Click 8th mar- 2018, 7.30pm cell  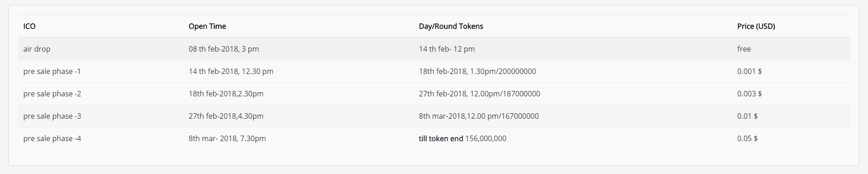click(227, 138)
